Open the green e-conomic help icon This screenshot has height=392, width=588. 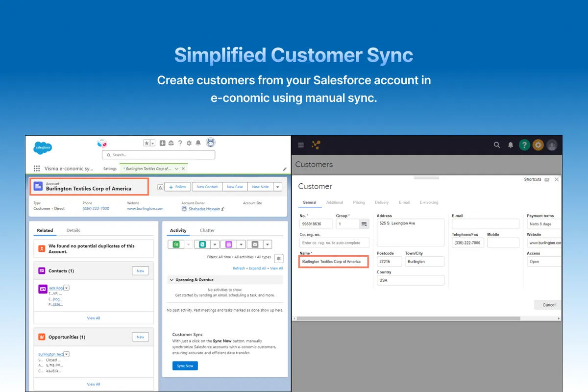(x=524, y=145)
